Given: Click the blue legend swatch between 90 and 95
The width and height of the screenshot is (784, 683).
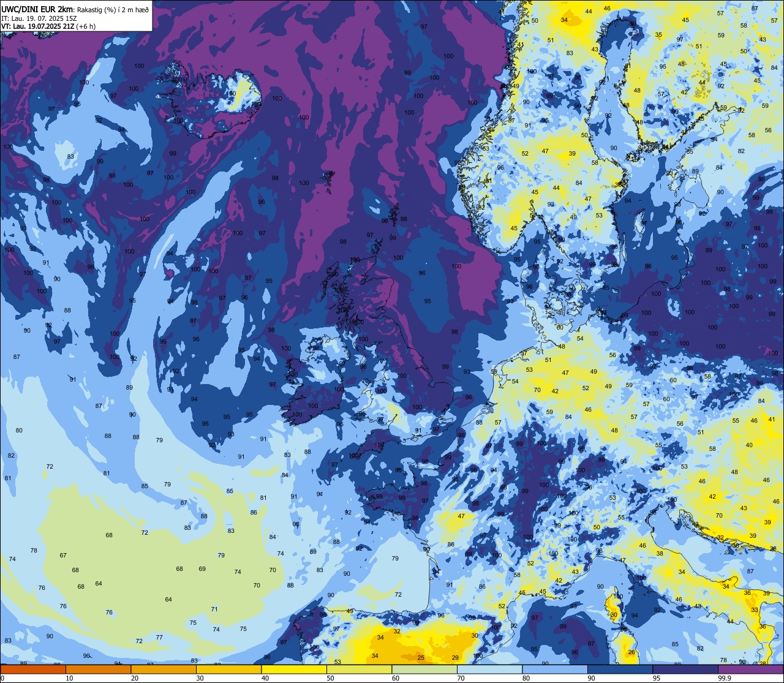Looking at the screenshot, I should [x=620, y=669].
